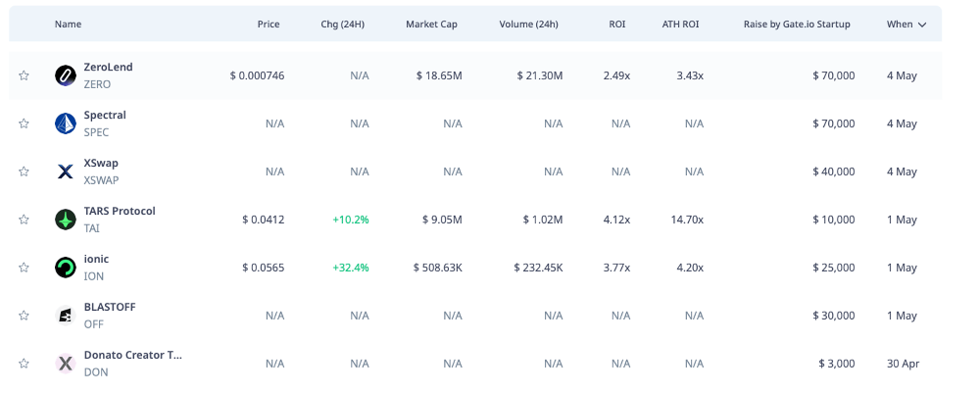This screenshot has height=393, width=980.
Task: Click the ionic price $ 0.0565
Action: [263, 268]
